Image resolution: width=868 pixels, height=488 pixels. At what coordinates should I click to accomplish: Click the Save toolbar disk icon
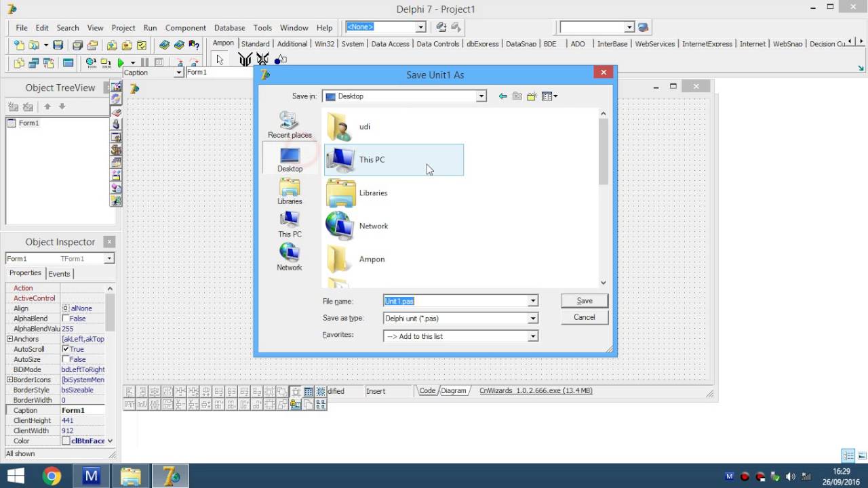click(x=58, y=45)
